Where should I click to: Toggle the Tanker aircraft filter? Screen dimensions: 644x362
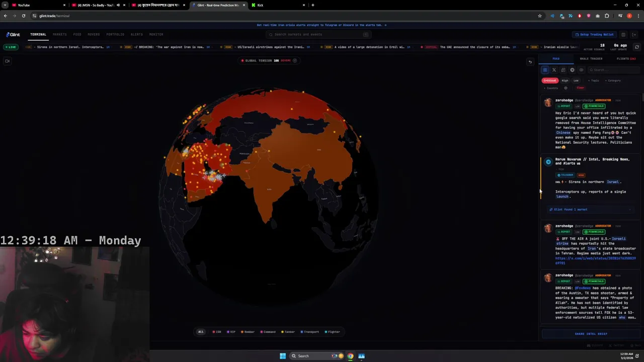pyautogui.click(x=288, y=332)
